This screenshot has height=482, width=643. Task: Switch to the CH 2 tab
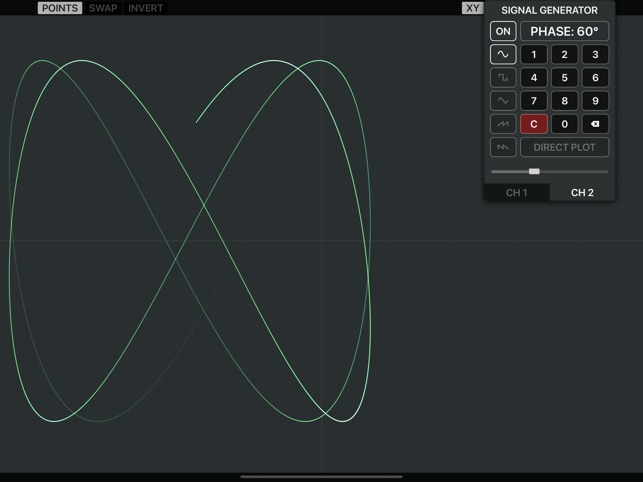tap(582, 192)
